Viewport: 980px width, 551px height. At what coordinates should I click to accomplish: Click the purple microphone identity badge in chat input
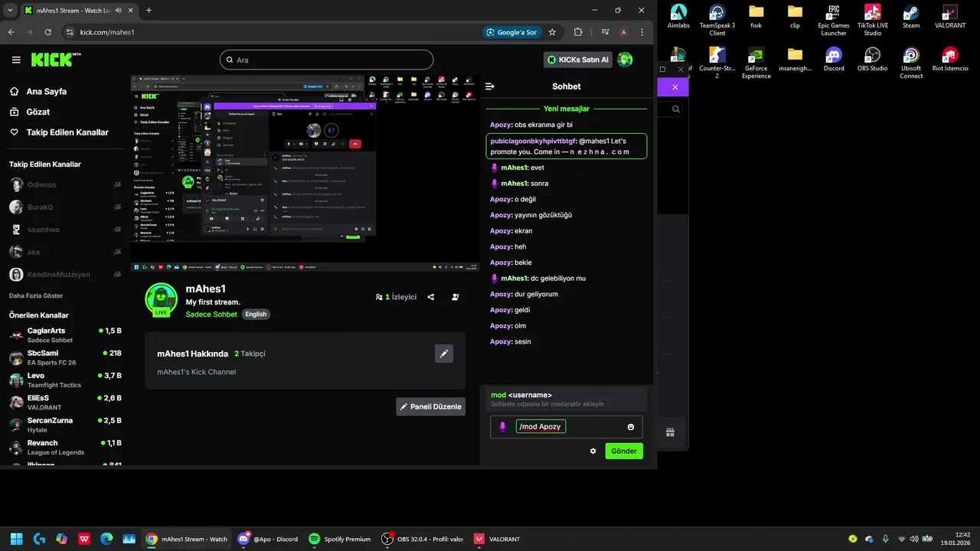coord(502,427)
